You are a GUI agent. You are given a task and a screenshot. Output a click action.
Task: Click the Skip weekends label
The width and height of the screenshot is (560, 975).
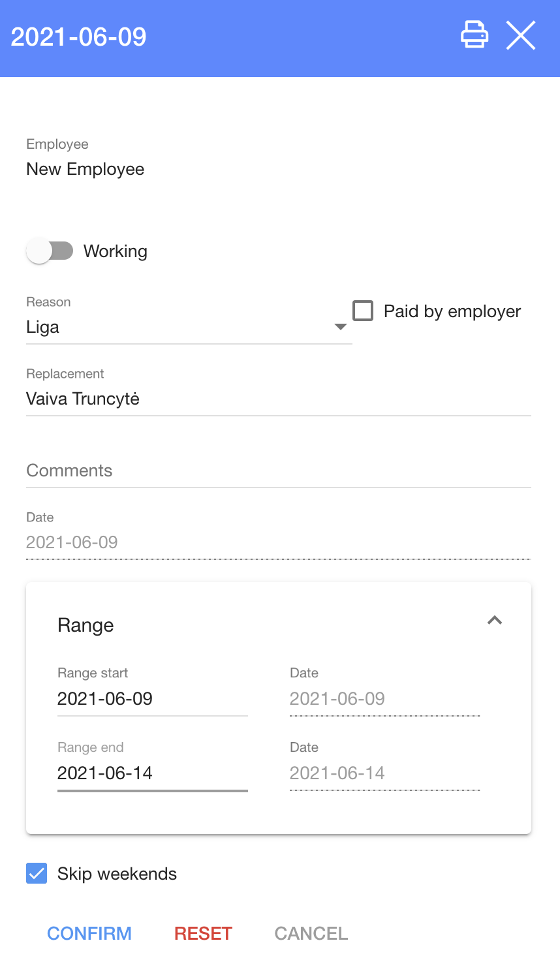coord(117,874)
